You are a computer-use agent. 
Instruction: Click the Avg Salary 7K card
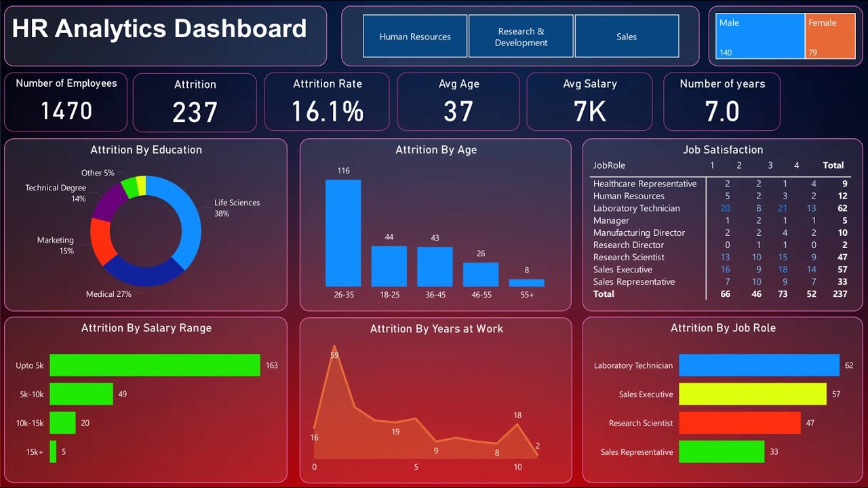(589, 102)
